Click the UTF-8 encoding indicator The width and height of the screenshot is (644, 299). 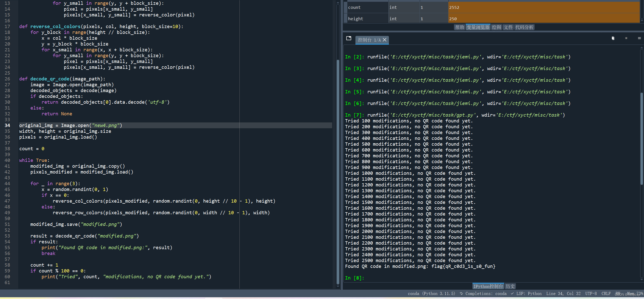591,293
